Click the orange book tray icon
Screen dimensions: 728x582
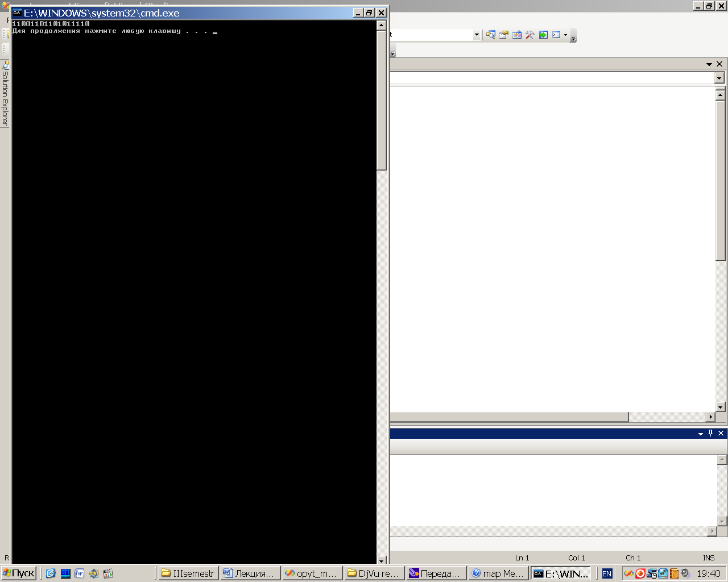pyautogui.click(x=674, y=573)
